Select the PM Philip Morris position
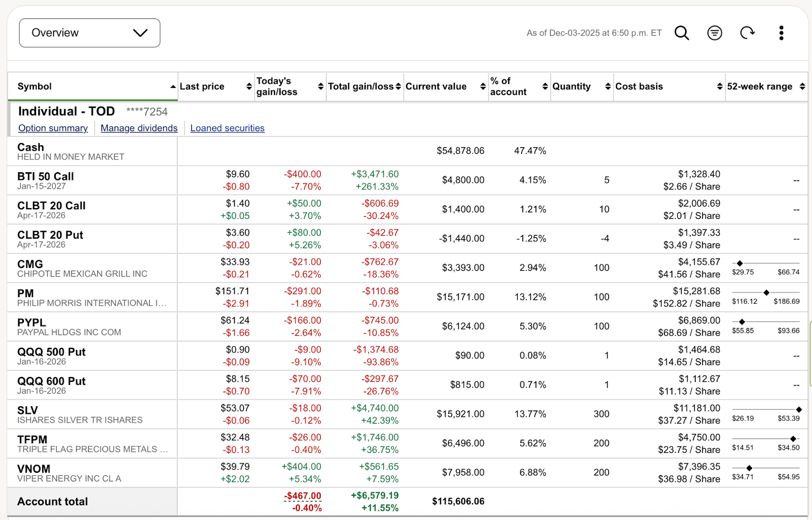 point(25,294)
